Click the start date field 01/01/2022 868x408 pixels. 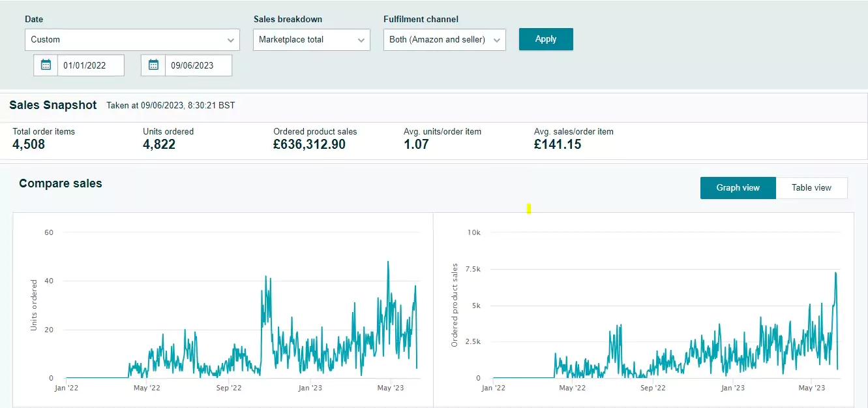click(91, 65)
